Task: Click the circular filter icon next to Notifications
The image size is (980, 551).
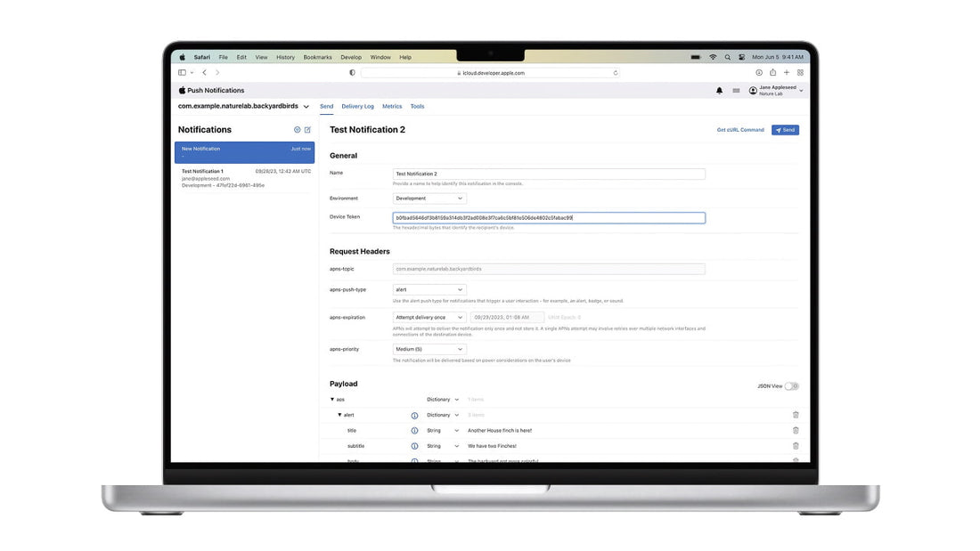Action: 297,130
